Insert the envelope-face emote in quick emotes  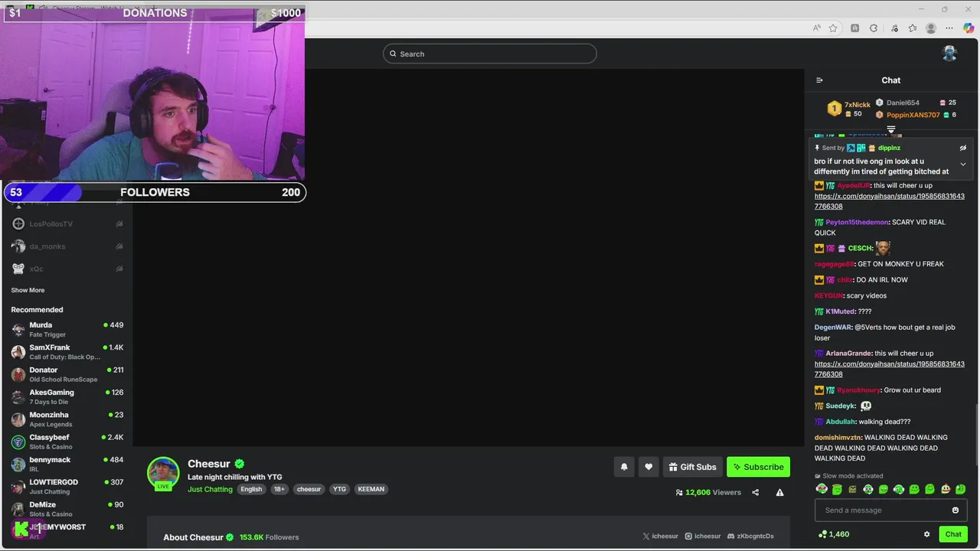[852, 489]
